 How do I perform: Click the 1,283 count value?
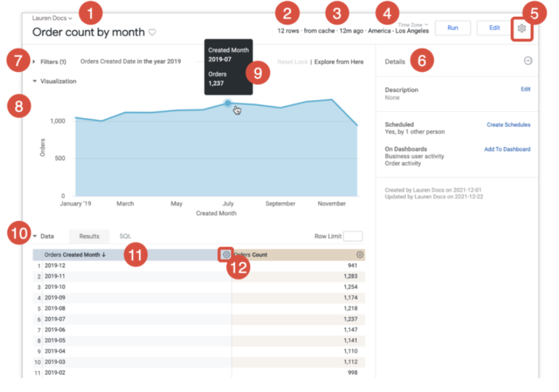[351, 276]
